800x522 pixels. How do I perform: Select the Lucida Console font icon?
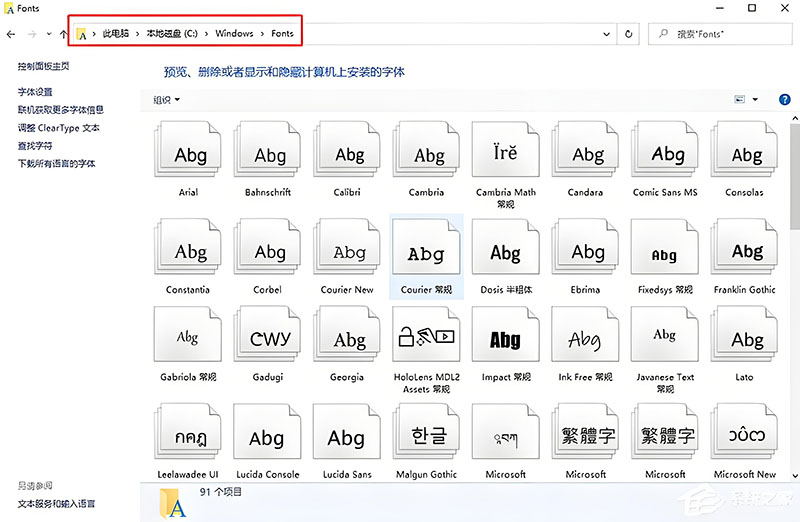click(267, 432)
